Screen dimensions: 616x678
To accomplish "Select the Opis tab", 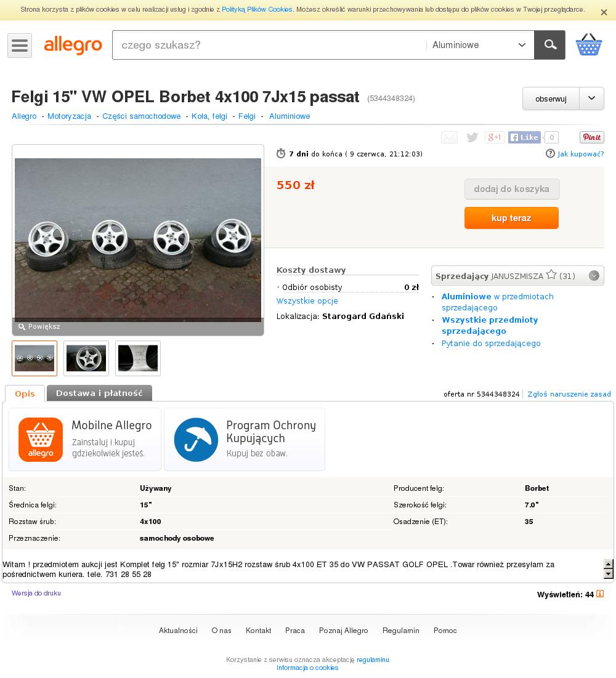I will [x=25, y=393].
